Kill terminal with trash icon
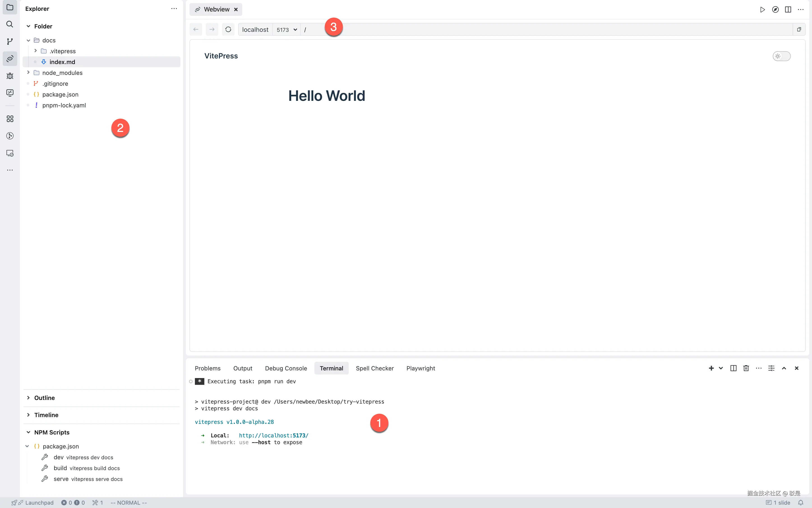The height and width of the screenshot is (508, 812). 746,368
